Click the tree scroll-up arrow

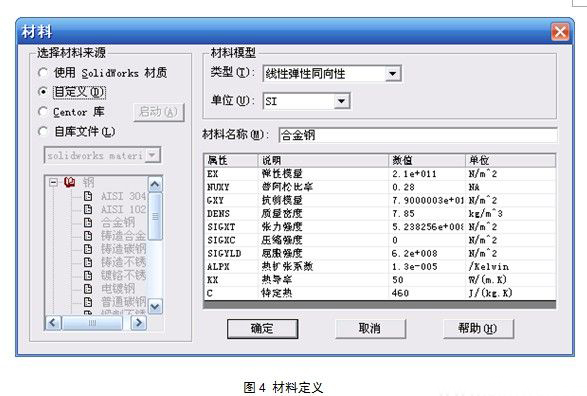[x=155, y=184]
